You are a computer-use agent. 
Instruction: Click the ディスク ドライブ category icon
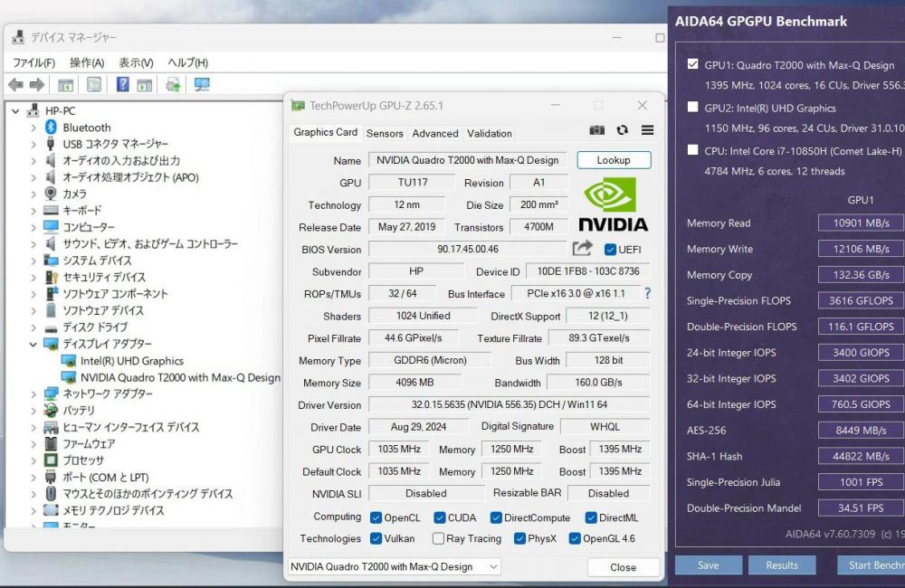(x=51, y=327)
